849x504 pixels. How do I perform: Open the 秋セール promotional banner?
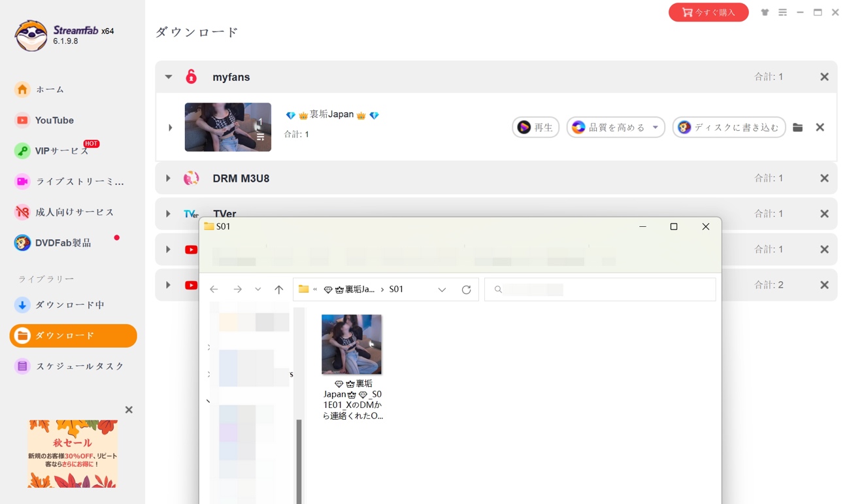[73, 454]
